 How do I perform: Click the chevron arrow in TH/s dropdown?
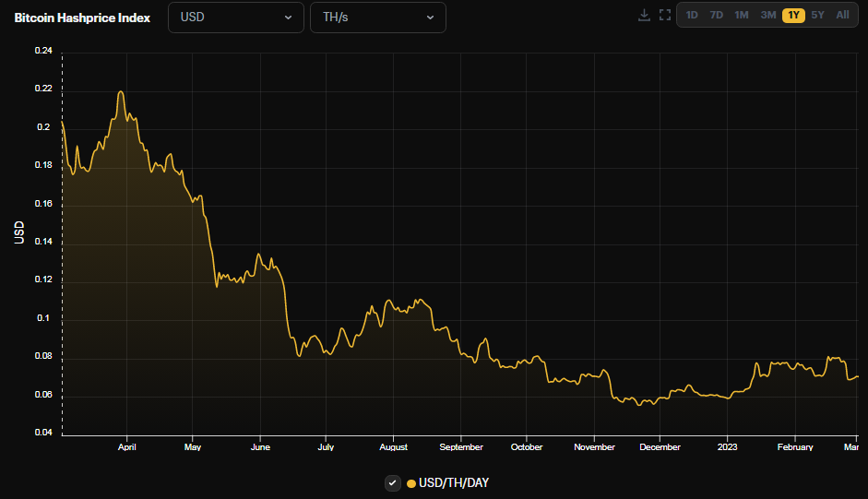[x=430, y=18]
